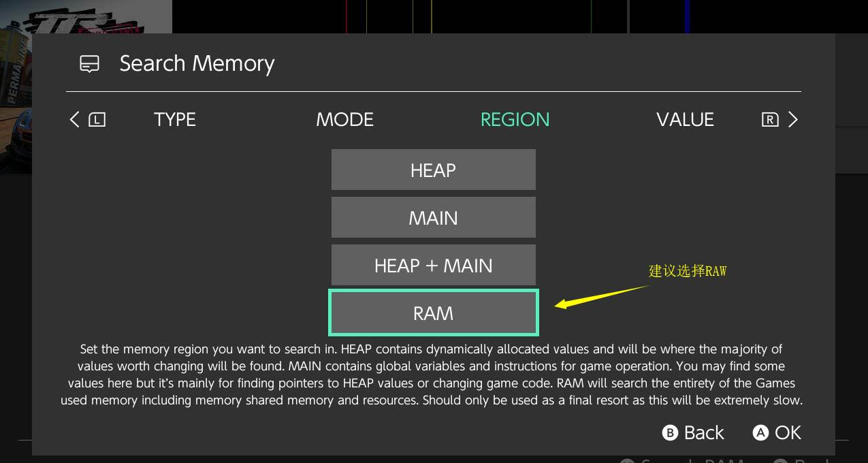Go to the VALUE tab
Image resolution: width=868 pixels, height=463 pixels.
685,120
